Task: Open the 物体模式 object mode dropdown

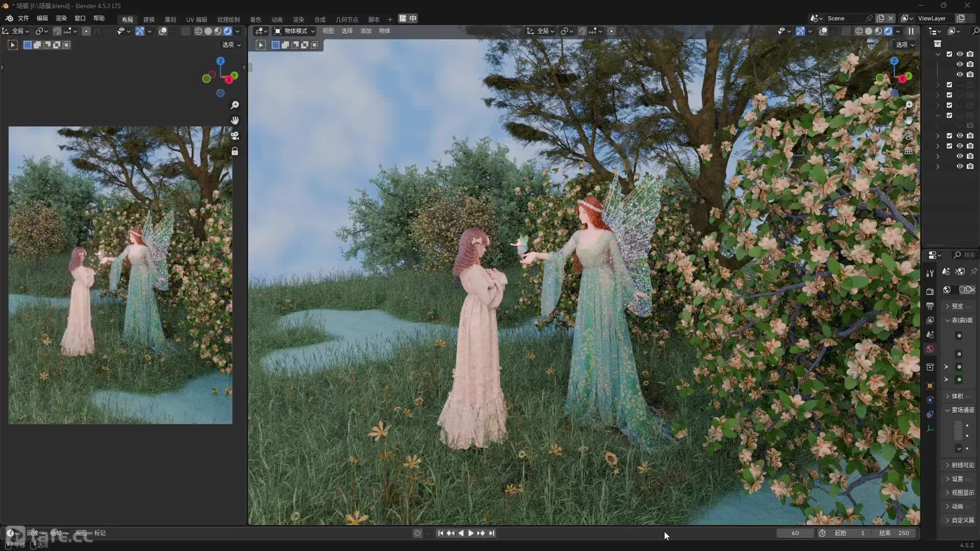Action: pyautogui.click(x=295, y=31)
